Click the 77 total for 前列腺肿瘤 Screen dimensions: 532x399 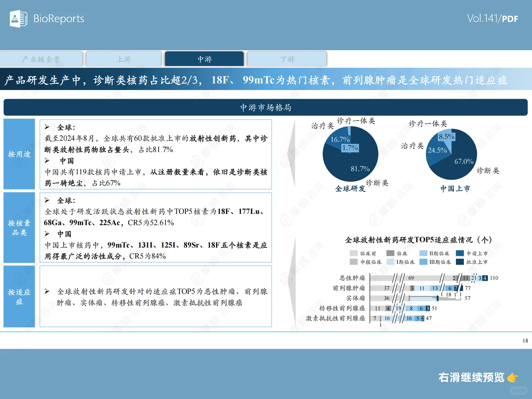point(468,288)
